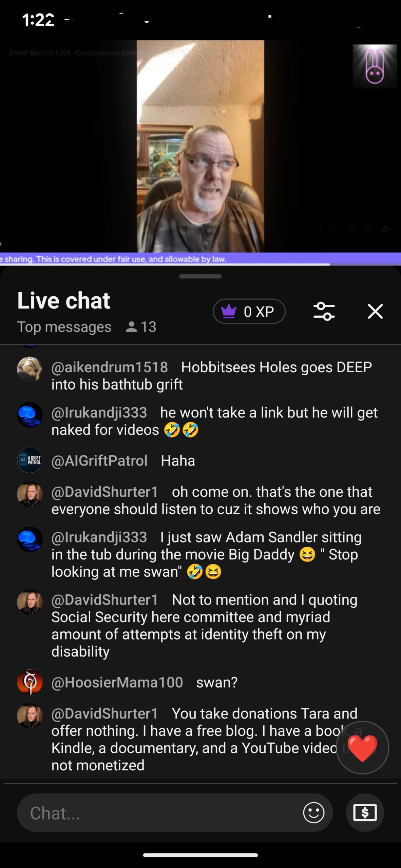Image resolution: width=401 pixels, height=868 pixels.
Task: Close the Live chat panel
Action: 375,311
